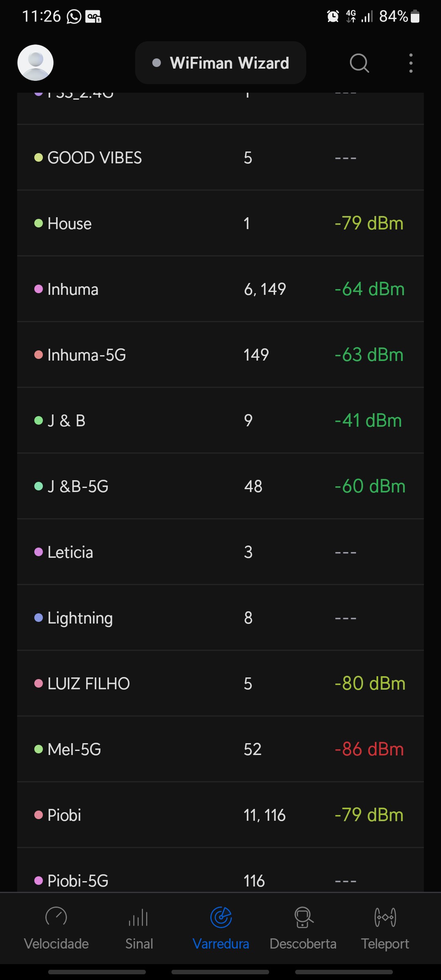Image resolution: width=441 pixels, height=980 pixels.
Task: Select the J & B network row
Action: pyautogui.click(x=220, y=421)
